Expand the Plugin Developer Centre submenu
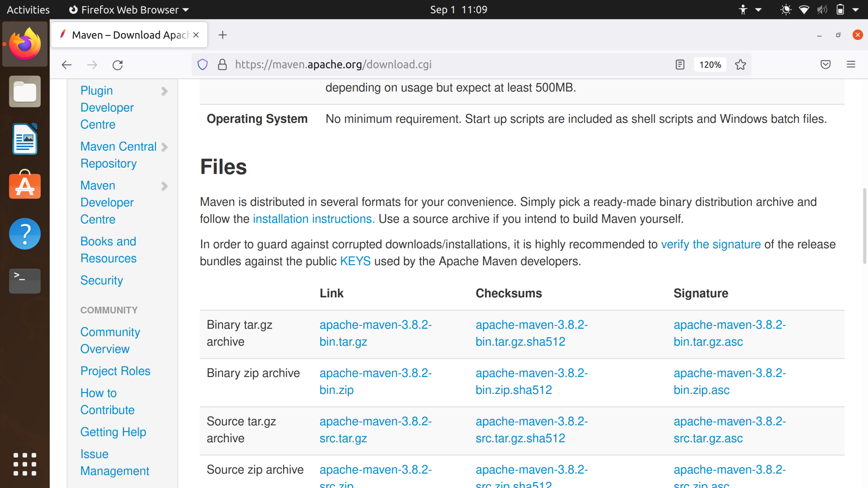The height and width of the screenshot is (488, 868). 164,91
